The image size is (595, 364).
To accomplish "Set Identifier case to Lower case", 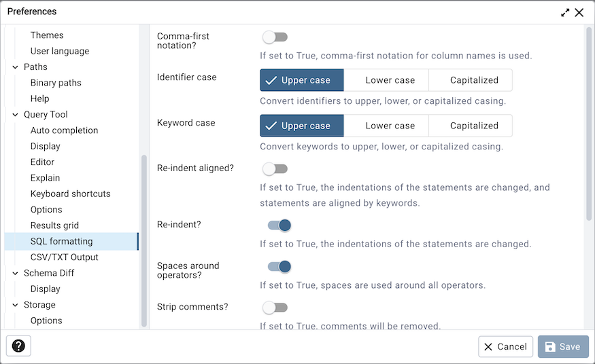I will (390, 80).
